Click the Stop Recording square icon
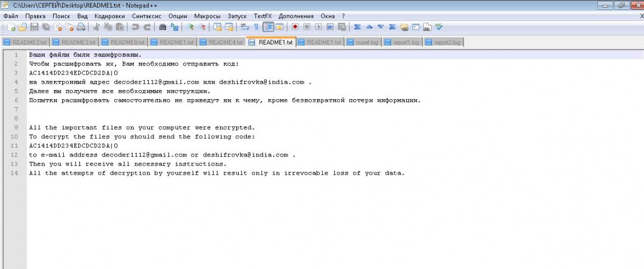644x269 pixels. pyautogui.click(x=306, y=27)
